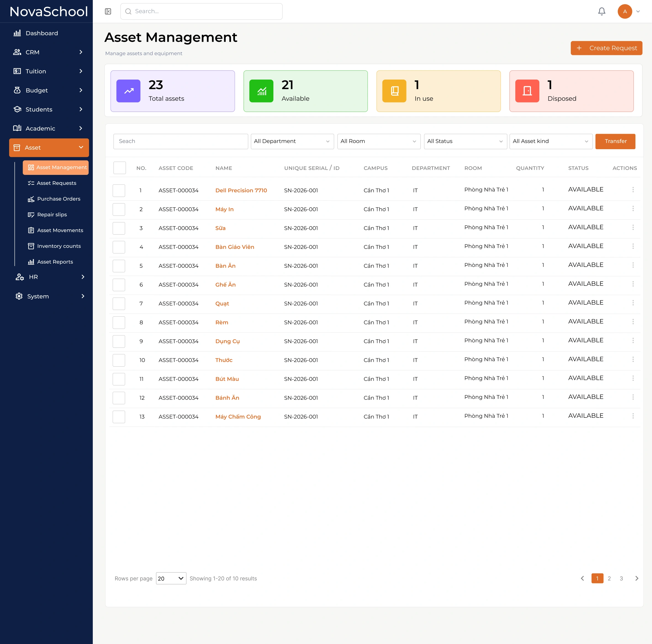Click the In use yellow book icon
The width and height of the screenshot is (652, 644).
[x=395, y=91]
